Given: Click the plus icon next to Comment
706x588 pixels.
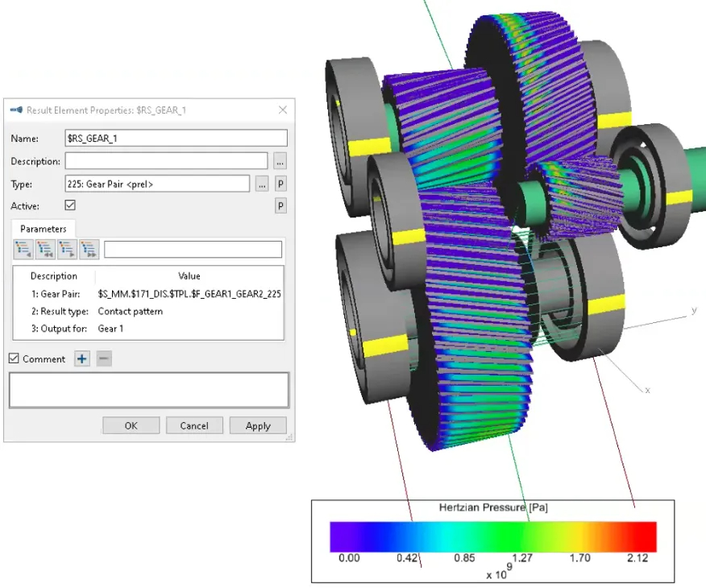Looking at the screenshot, I should (x=82, y=359).
